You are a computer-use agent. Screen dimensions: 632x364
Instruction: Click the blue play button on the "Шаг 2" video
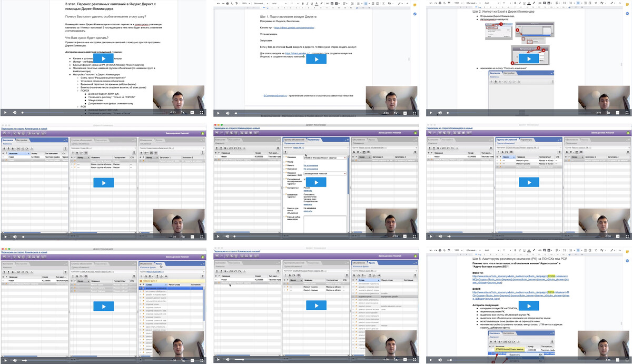tap(529, 58)
